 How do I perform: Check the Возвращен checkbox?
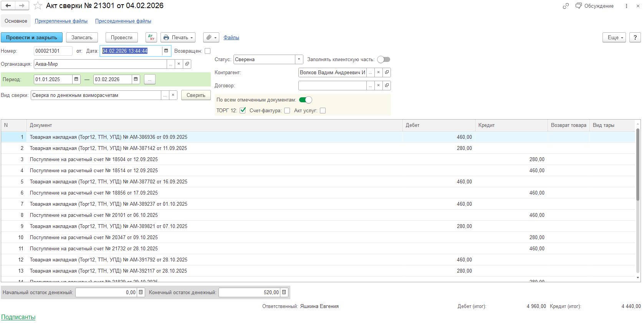pyautogui.click(x=208, y=51)
